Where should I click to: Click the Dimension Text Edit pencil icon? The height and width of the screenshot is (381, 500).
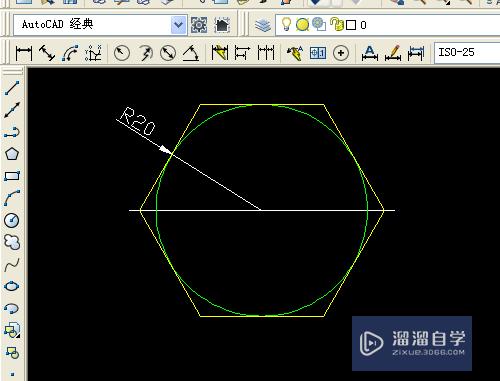tap(393, 53)
